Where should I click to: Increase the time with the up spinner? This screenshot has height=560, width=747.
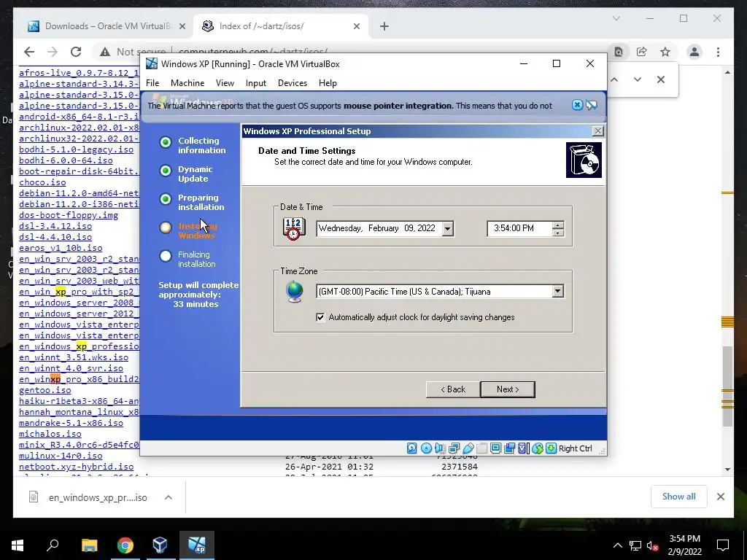coord(558,225)
